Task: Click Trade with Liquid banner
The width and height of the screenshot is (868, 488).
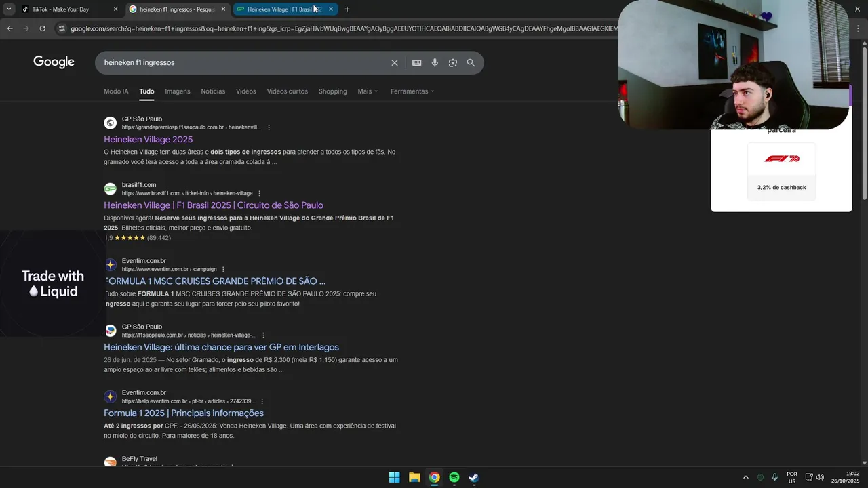Action: coord(53,283)
